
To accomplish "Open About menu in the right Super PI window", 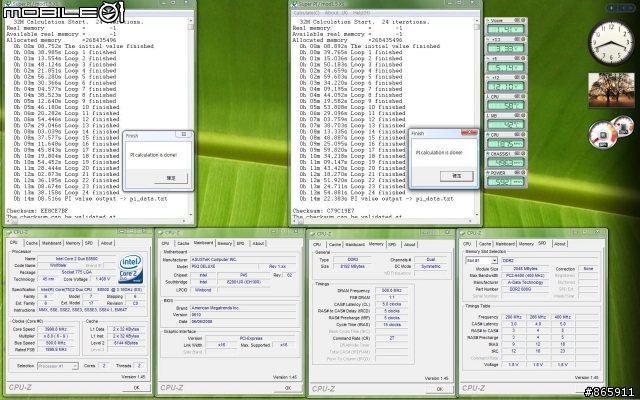I will [x=336, y=13].
